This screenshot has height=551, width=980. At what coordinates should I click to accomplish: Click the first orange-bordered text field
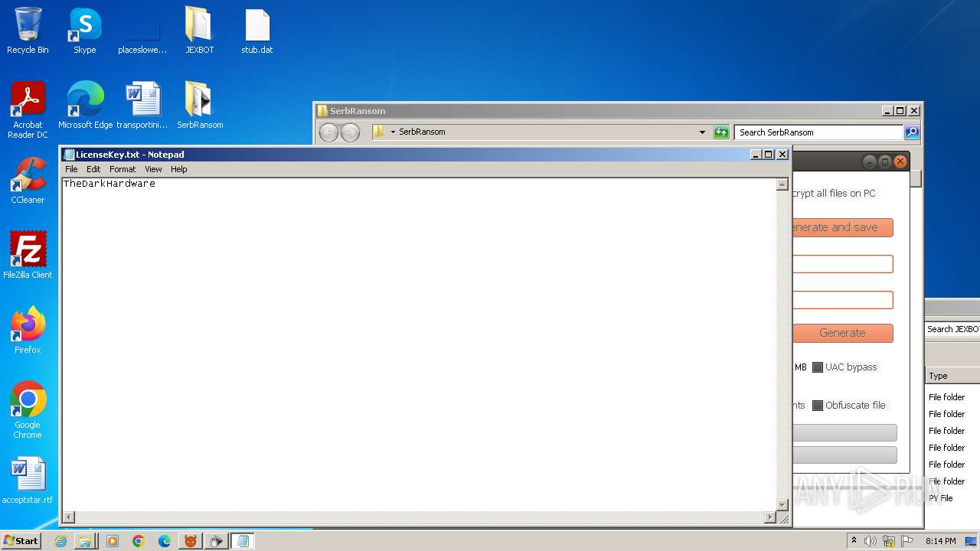(x=843, y=264)
